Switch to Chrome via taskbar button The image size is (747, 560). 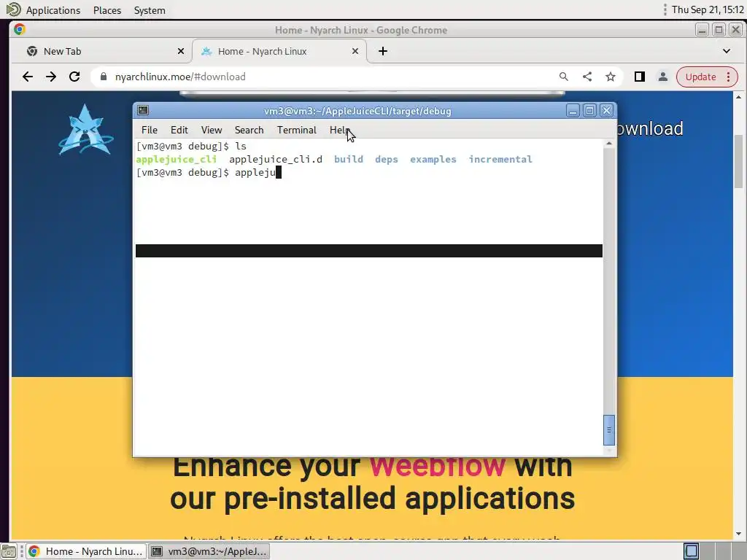(x=86, y=551)
